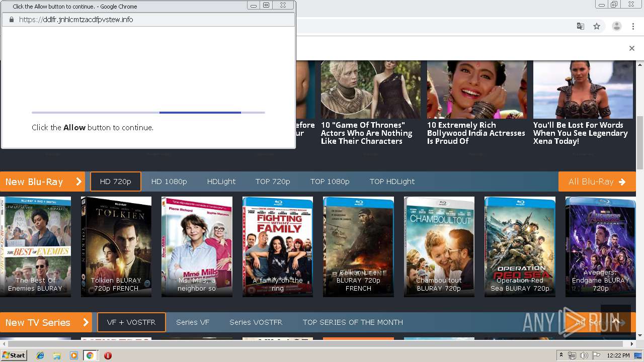Click the network tray icon
Viewport: 644px width, 362px height.
(x=572, y=355)
